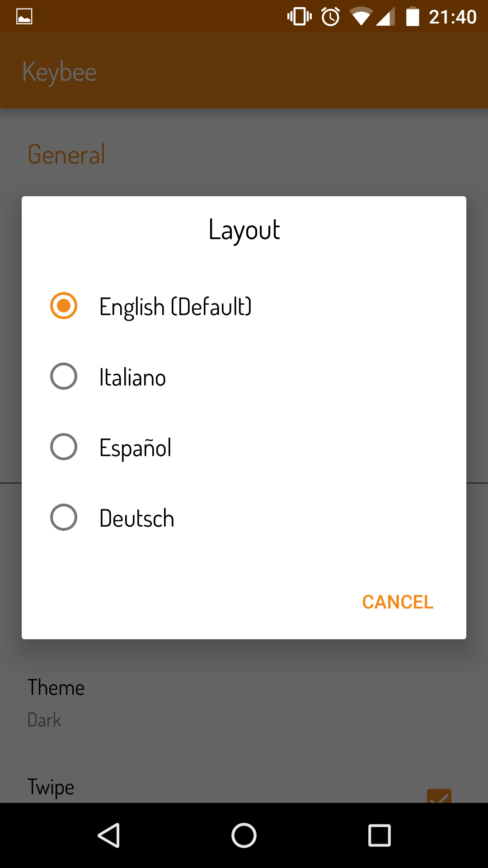
Task: Open recent apps square icon
Action: [379, 835]
